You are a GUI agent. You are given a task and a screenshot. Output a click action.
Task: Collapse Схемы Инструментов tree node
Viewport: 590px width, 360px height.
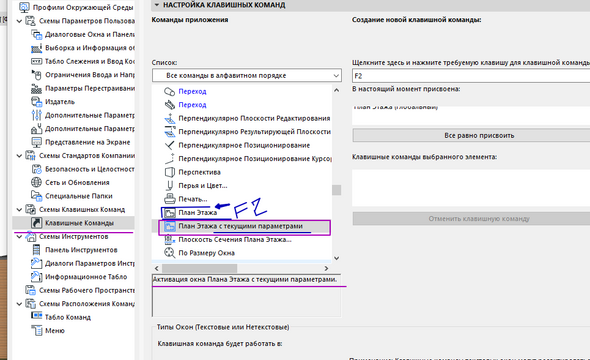tap(20, 237)
